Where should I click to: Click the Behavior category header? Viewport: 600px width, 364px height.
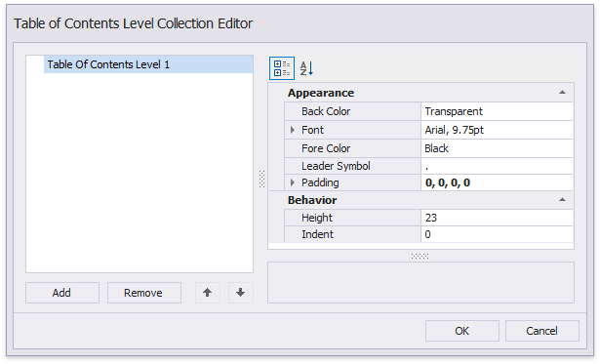[x=420, y=199]
